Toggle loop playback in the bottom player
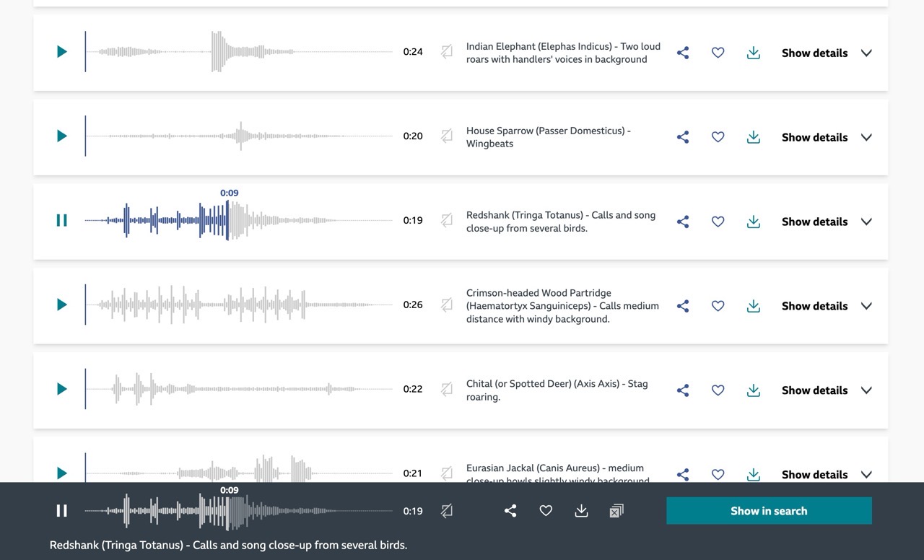The width and height of the screenshot is (924, 560). pyautogui.click(x=446, y=510)
